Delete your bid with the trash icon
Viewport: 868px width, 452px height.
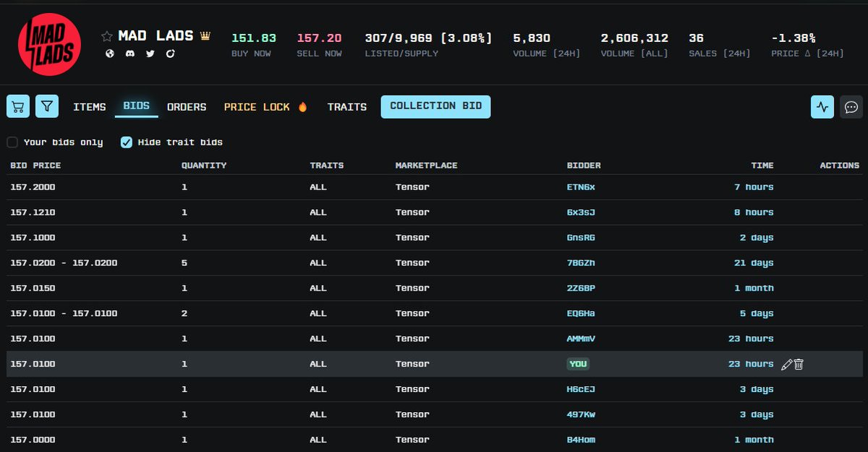799,364
